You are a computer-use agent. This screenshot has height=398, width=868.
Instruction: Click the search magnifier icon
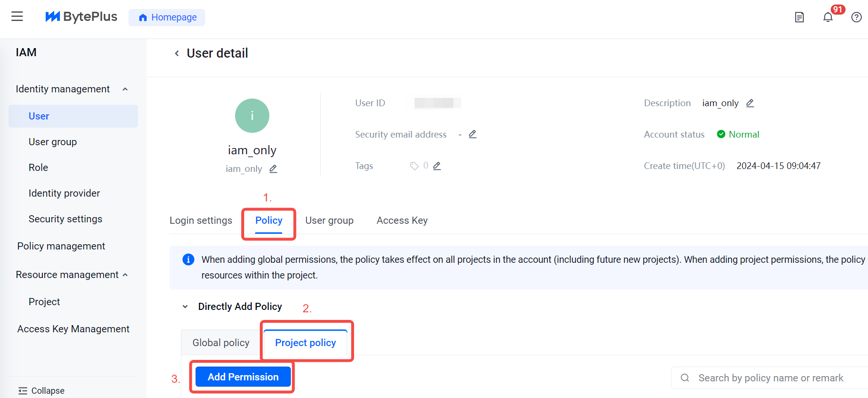coord(685,378)
